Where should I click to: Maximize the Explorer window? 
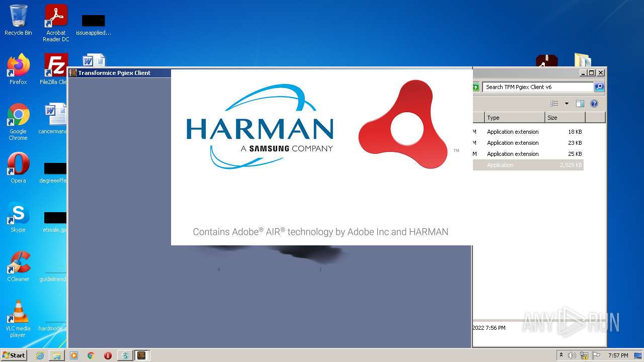pyautogui.click(x=592, y=73)
